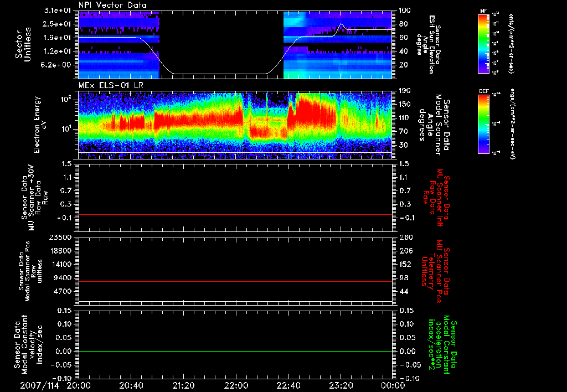
Task: Click the '2007/114' date label
Action: point(39,385)
